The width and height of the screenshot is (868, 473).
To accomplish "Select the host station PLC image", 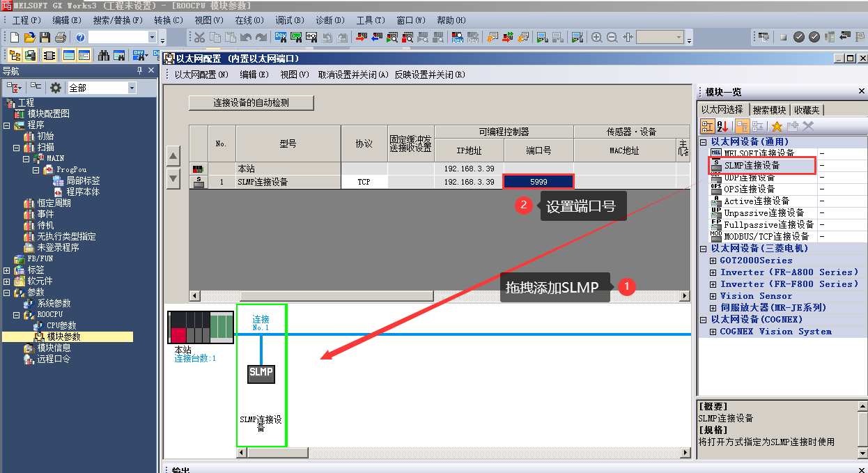I will pyautogui.click(x=201, y=327).
